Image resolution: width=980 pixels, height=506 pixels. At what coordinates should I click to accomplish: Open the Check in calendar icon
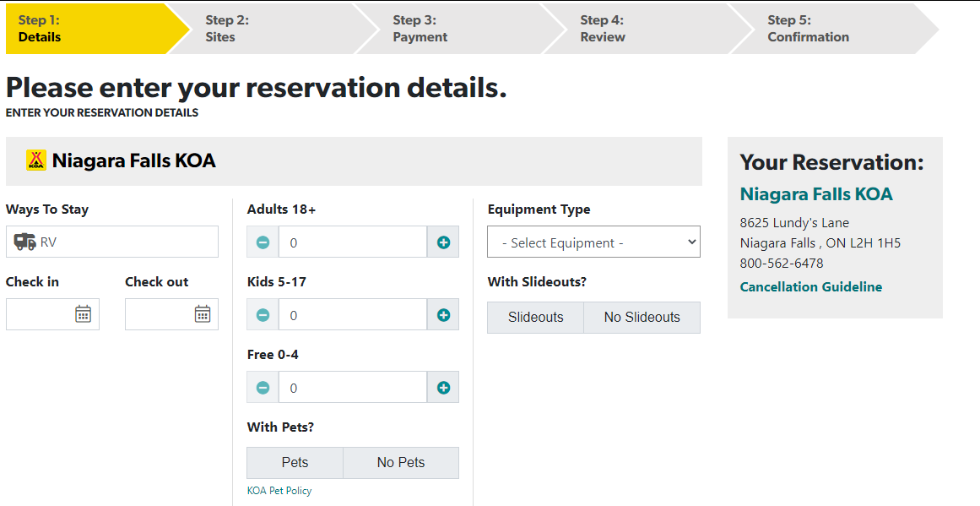(x=83, y=314)
